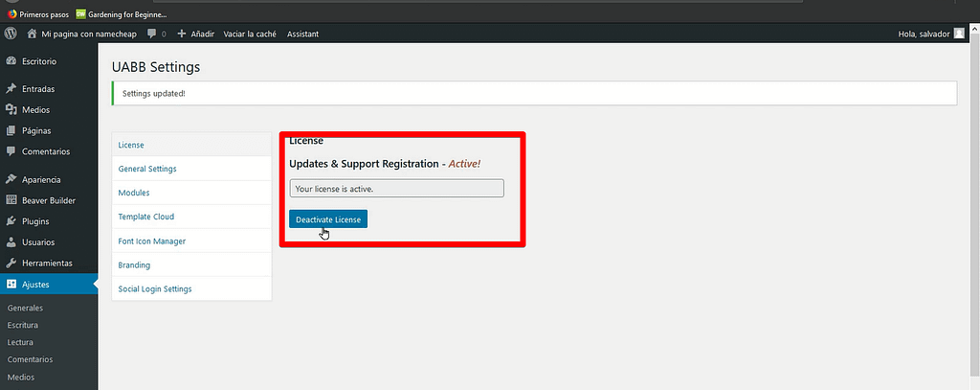Screen dimensions: 980x390
Task: Click the Ajustes settings icon
Action: click(x=11, y=285)
